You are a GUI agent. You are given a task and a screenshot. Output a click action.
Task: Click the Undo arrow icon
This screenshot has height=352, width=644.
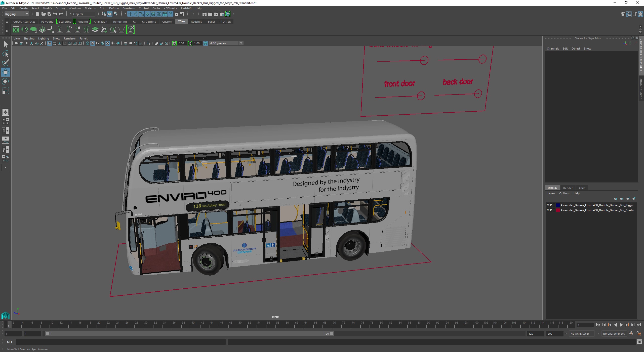click(55, 14)
